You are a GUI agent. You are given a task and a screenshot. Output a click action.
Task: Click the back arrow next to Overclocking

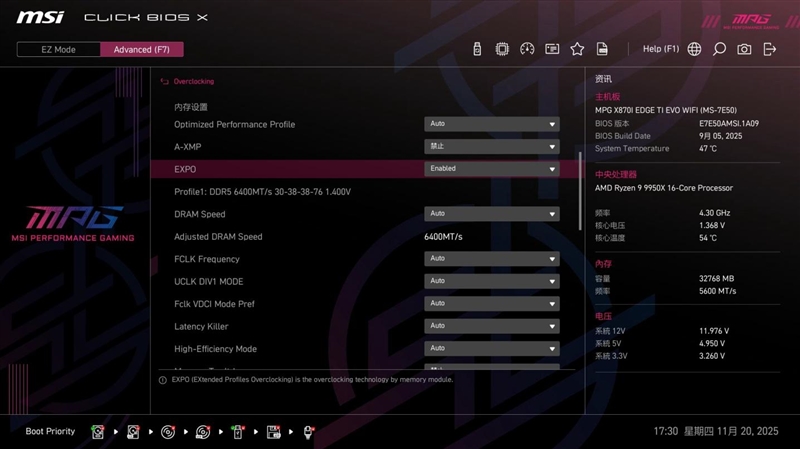[x=164, y=81]
